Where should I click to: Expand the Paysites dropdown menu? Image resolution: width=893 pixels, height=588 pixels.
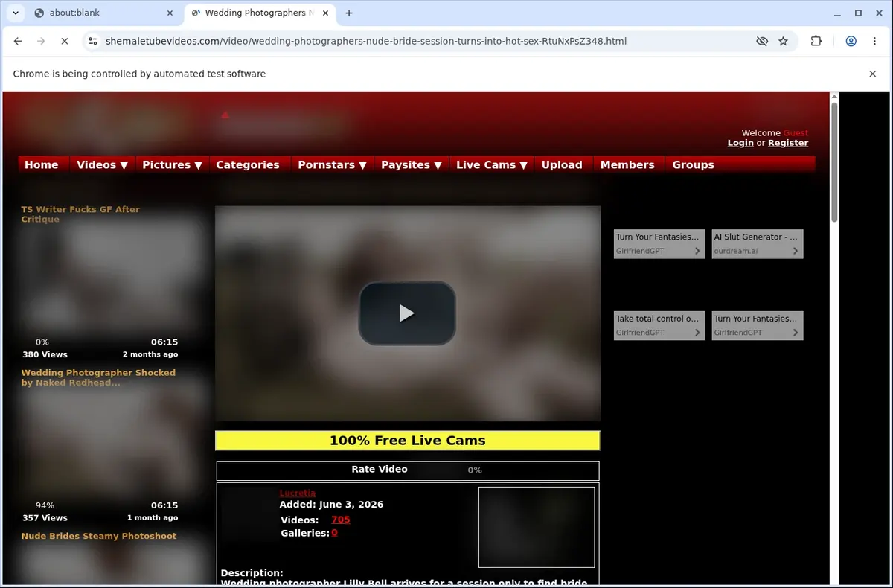412,164
